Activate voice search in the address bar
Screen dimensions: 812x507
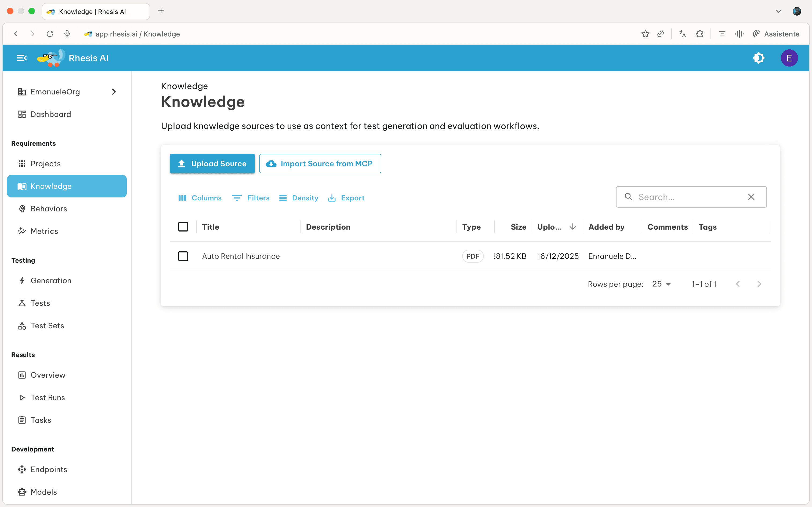[67, 34]
